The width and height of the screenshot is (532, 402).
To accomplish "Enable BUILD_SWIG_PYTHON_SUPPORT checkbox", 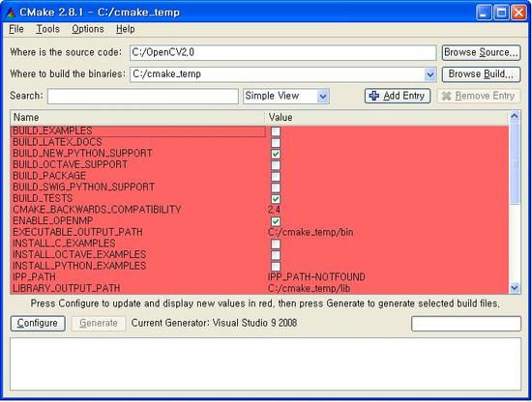I will coord(276,187).
